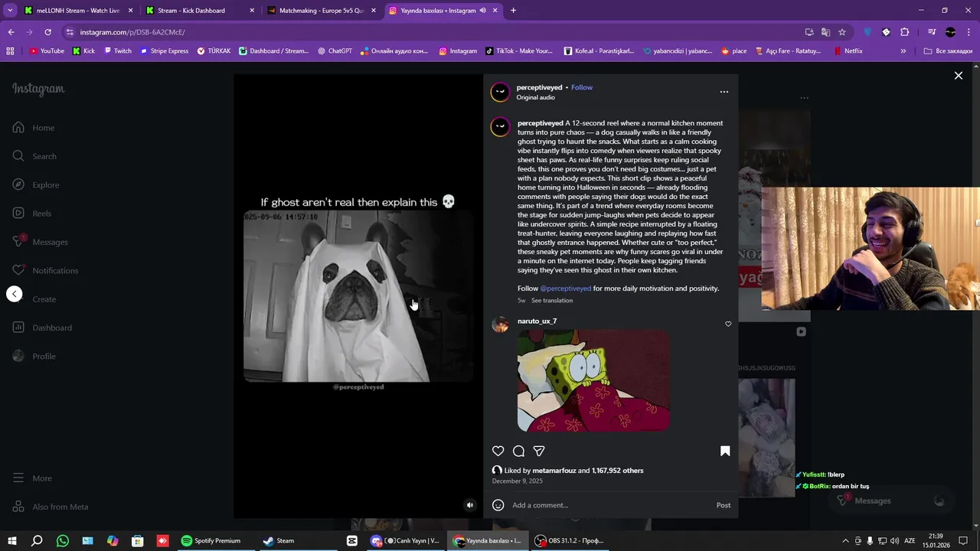Reload the Instagram page
The image size is (980, 551).
47,32
